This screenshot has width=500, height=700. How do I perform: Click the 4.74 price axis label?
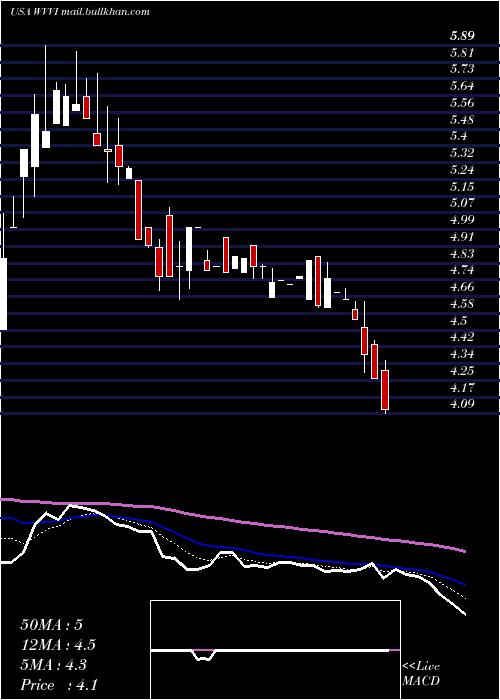[x=462, y=270]
